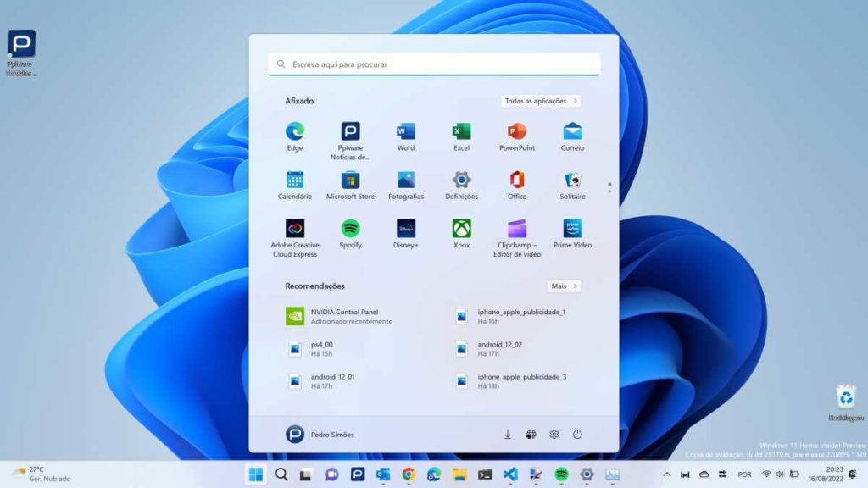The height and width of the screenshot is (488, 868).
Task: Click the battery tray icon
Action: tap(794, 474)
